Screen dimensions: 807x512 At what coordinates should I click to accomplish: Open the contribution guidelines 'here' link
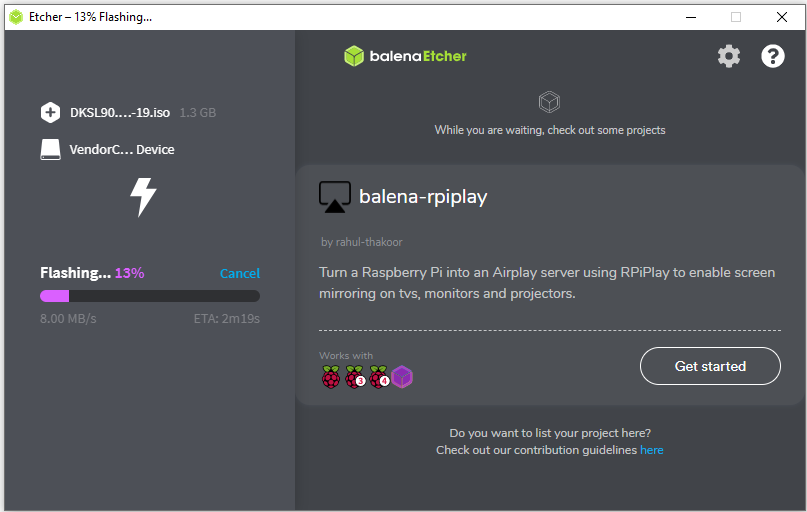click(651, 450)
